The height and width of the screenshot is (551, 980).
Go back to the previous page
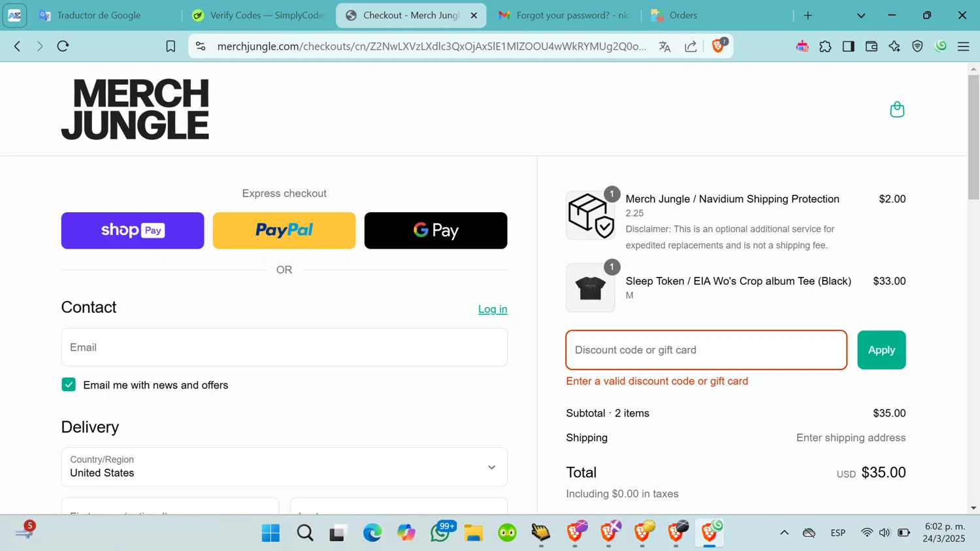[18, 46]
